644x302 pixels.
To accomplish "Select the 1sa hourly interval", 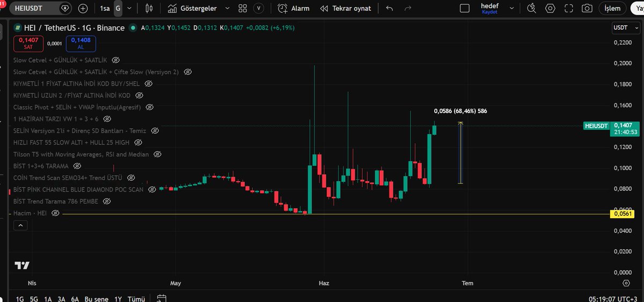I will 105,9.
